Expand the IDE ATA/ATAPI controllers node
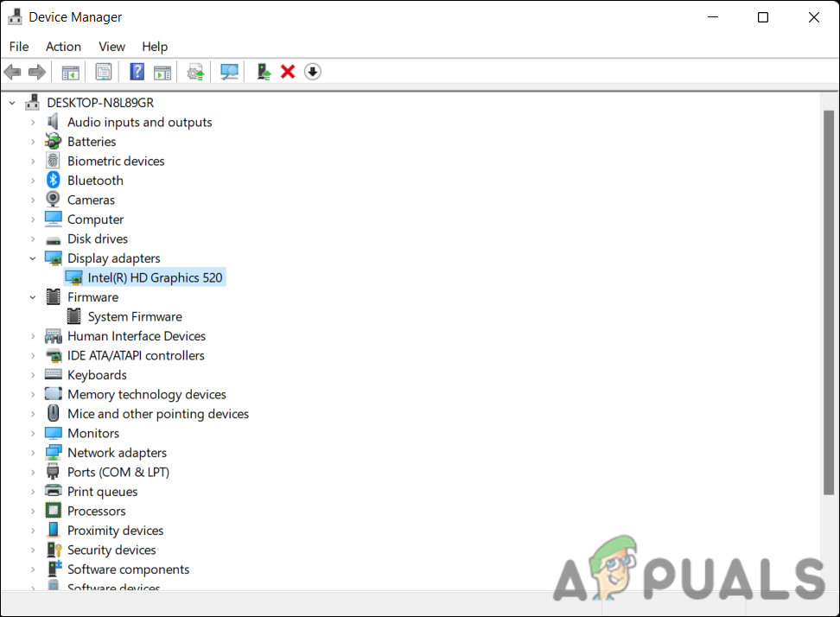This screenshot has width=840, height=617. [33, 355]
